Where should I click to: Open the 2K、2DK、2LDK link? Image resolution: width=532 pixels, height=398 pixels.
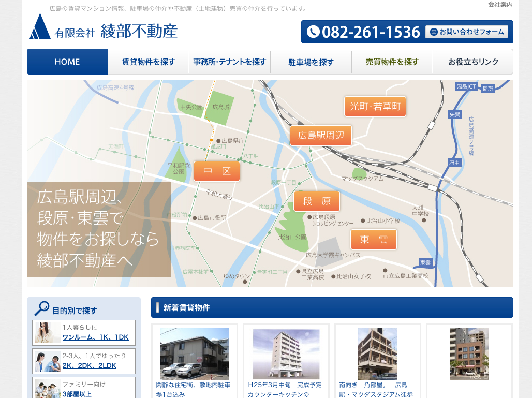(89, 365)
